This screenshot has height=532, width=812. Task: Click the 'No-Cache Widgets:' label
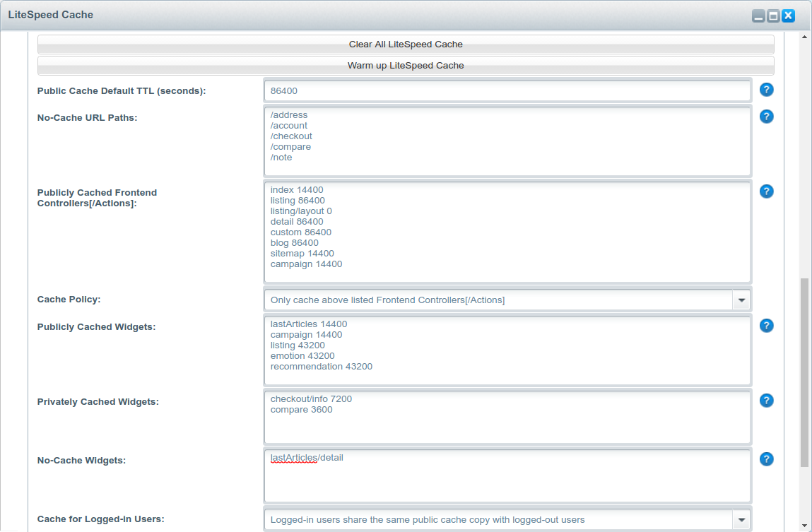81,461
